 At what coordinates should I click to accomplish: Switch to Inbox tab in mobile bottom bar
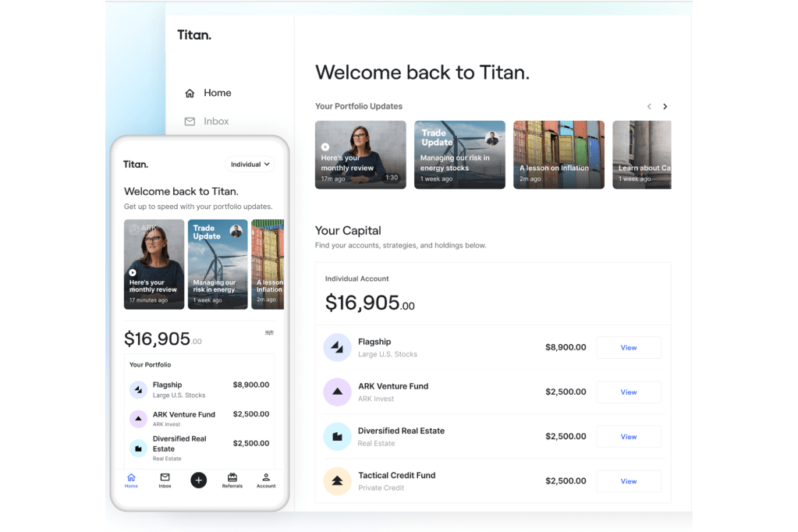[x=165, y=481]
